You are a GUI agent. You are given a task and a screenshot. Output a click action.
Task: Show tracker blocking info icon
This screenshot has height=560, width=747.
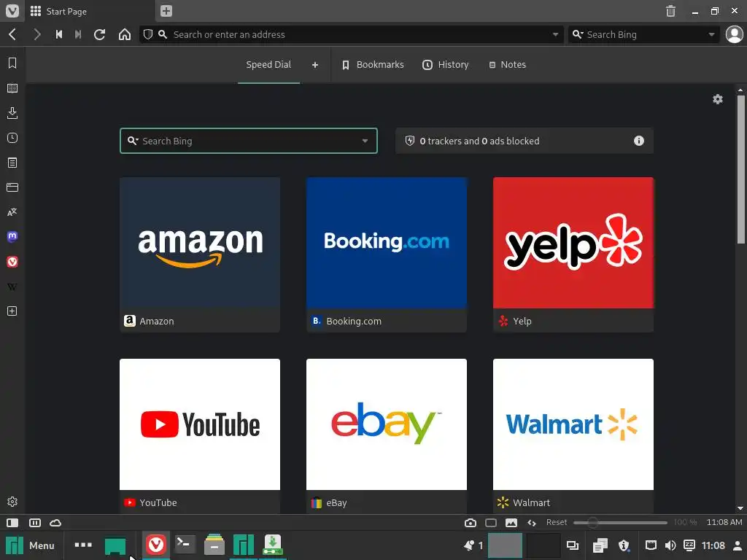639,141
